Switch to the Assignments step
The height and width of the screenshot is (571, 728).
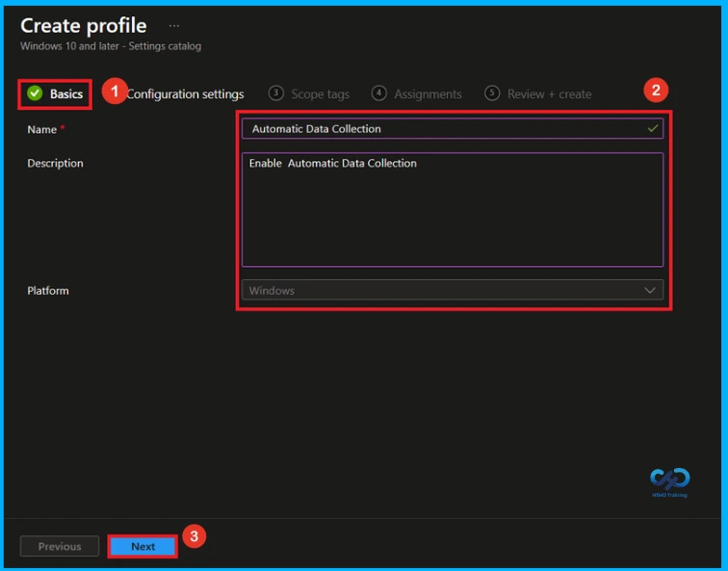tap(416, 93)
